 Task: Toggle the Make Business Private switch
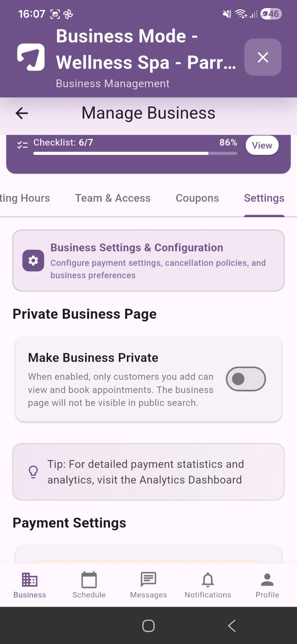tap(246, 379)
